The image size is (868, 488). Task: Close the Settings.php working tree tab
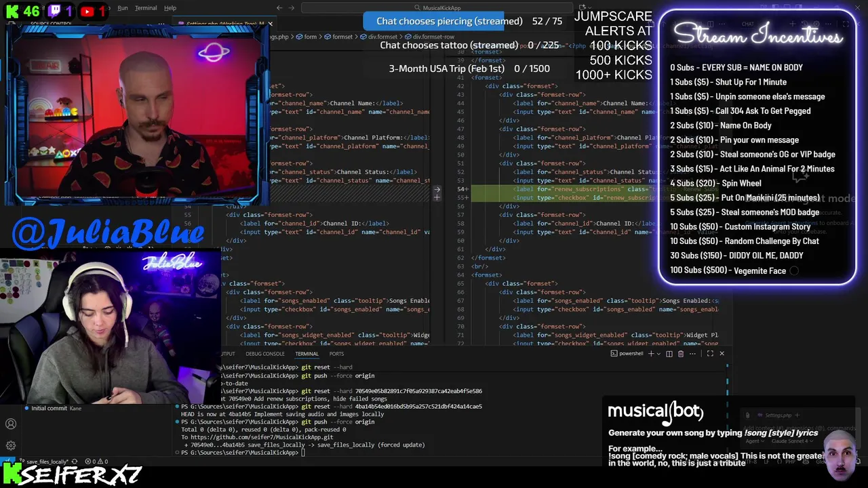pos(270,24)
